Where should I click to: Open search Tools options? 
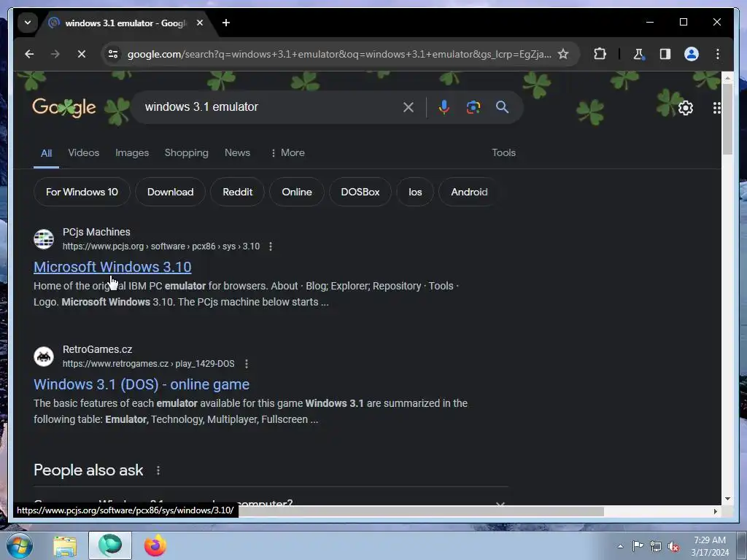pos(503,153)
